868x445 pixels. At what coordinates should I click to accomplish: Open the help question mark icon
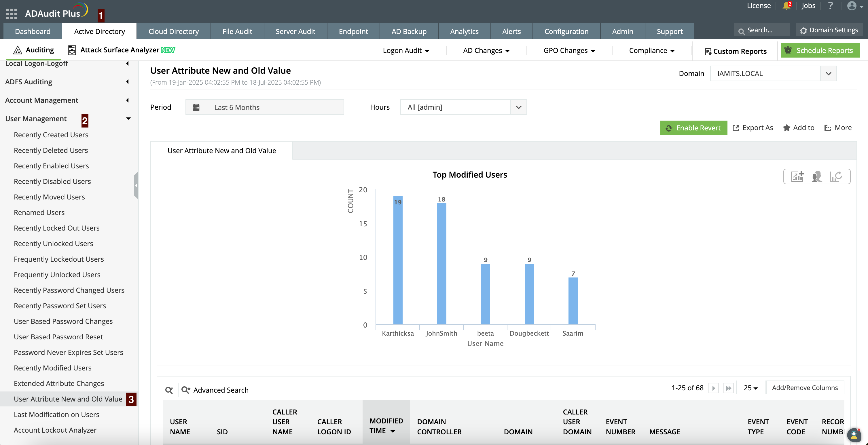(x=830, y=6)
